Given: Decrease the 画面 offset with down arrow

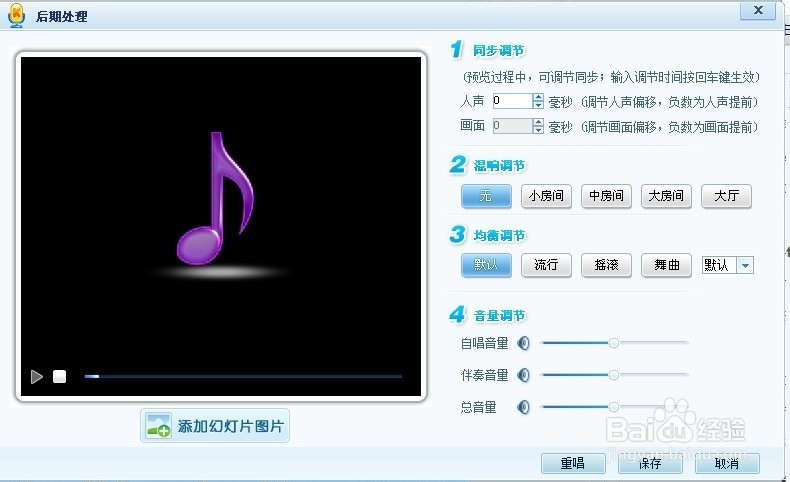Looking at the screenshot, I should [x=539, y=129].
